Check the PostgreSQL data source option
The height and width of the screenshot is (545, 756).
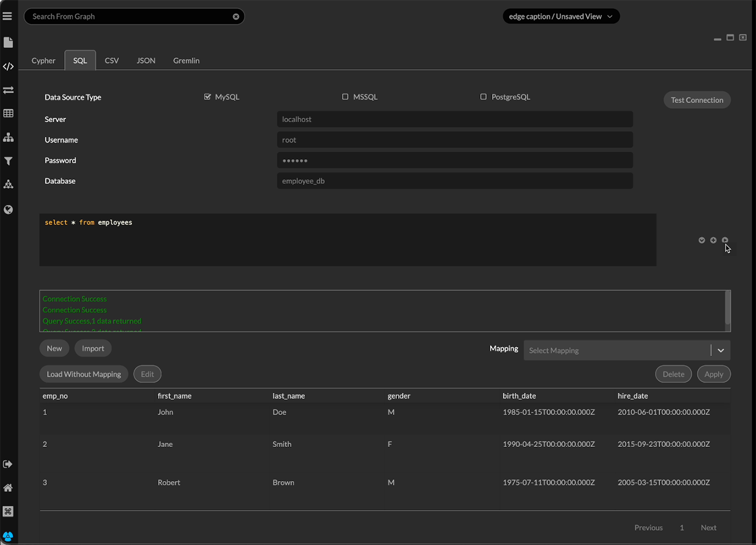point(483,97)
